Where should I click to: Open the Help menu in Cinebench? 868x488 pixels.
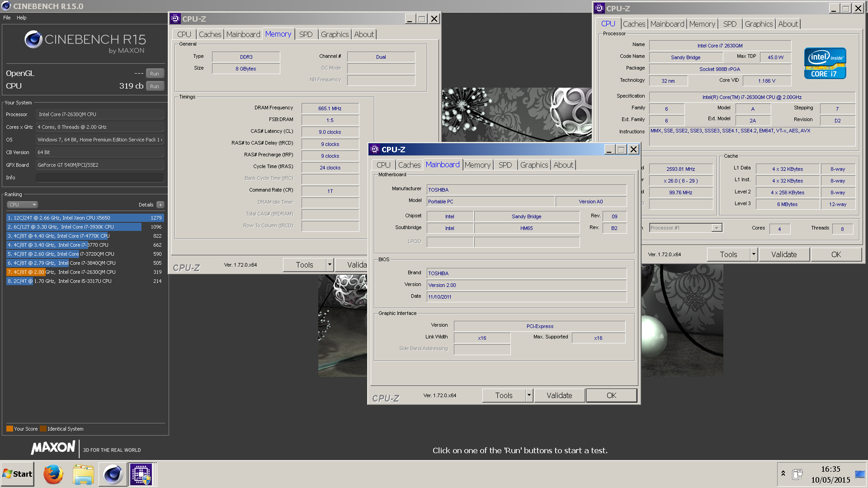(22, 18)
